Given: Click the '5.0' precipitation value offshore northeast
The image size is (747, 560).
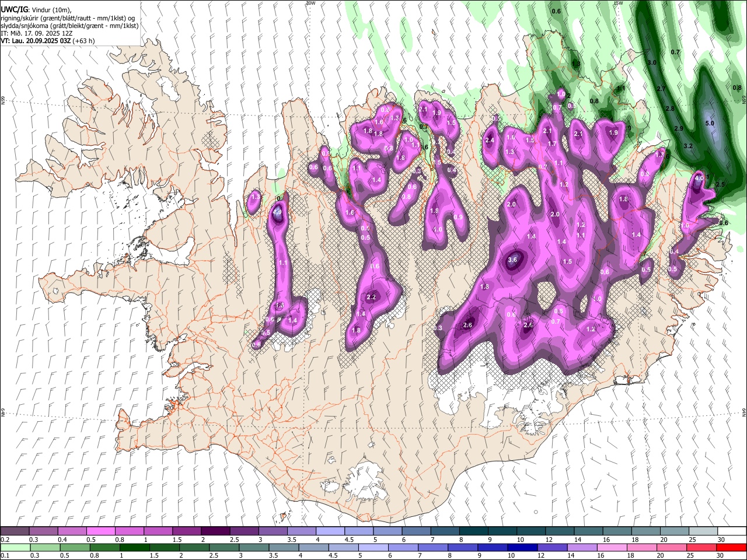Looking at the screenshot, I should pos(710,124).
